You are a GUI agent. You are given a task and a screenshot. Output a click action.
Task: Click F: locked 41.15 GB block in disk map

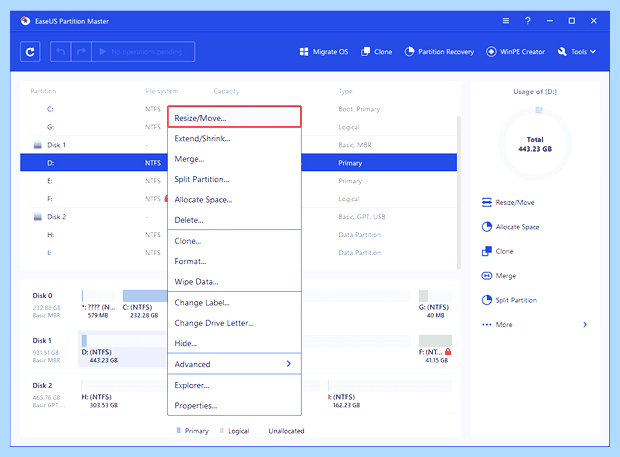pos(435,349)
